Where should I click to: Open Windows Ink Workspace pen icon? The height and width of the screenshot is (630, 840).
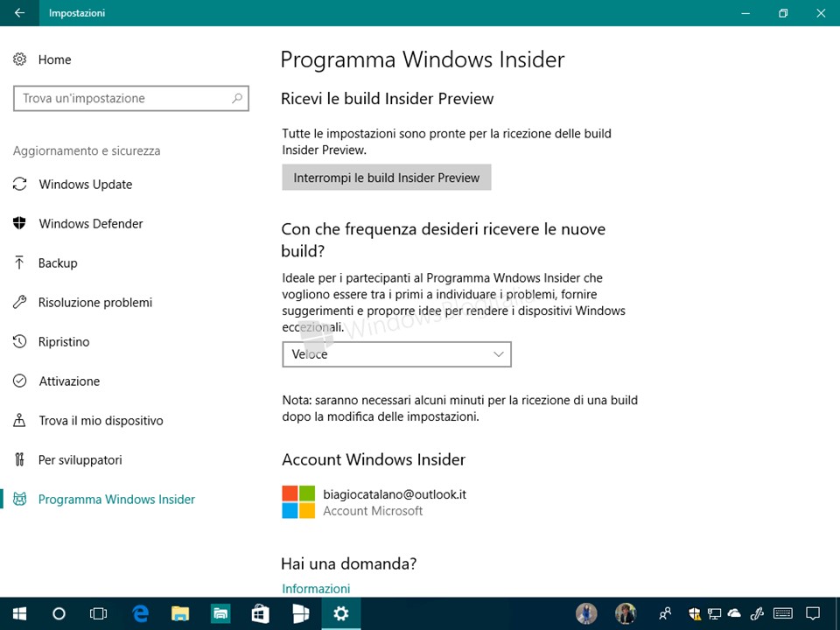click(x=756, y=613)
